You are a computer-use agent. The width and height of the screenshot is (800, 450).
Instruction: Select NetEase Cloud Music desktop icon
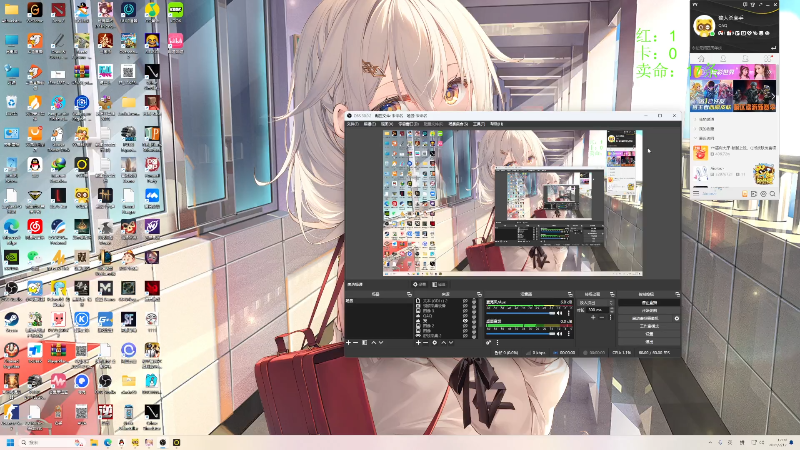[35, 228]
